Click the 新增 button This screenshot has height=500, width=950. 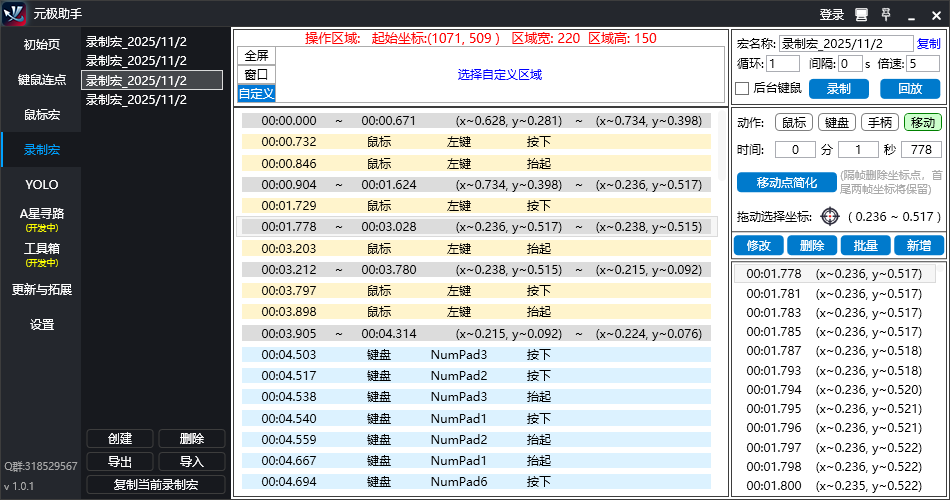pyautogui.click(x=918, y=245)
